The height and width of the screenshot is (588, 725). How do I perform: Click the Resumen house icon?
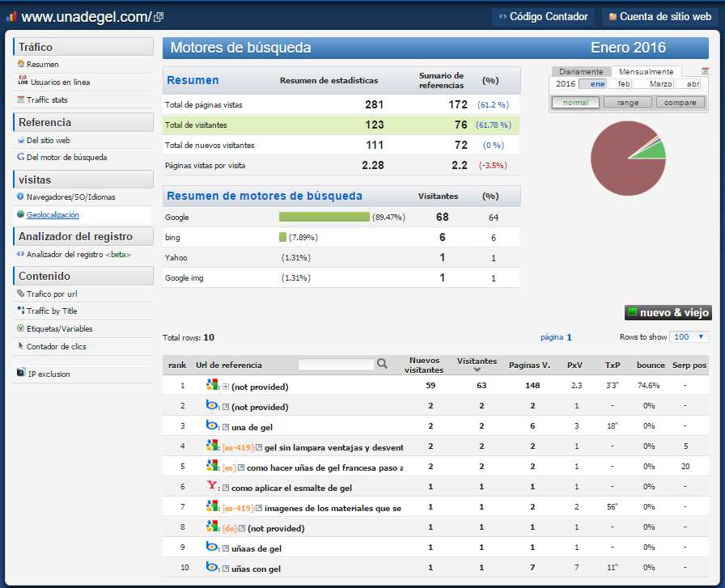21,64
